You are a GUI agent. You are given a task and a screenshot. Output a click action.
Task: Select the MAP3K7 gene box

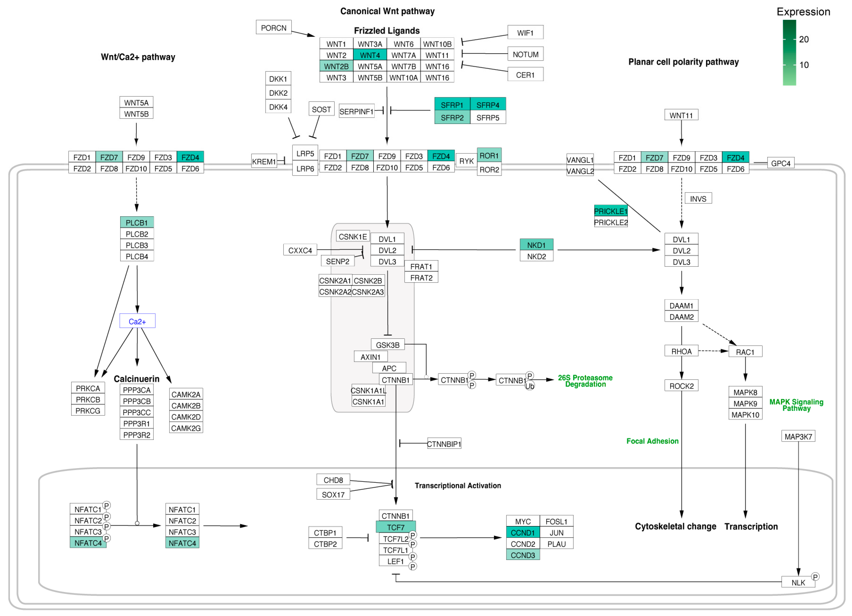pyautogui.click(x=798, y=437)
